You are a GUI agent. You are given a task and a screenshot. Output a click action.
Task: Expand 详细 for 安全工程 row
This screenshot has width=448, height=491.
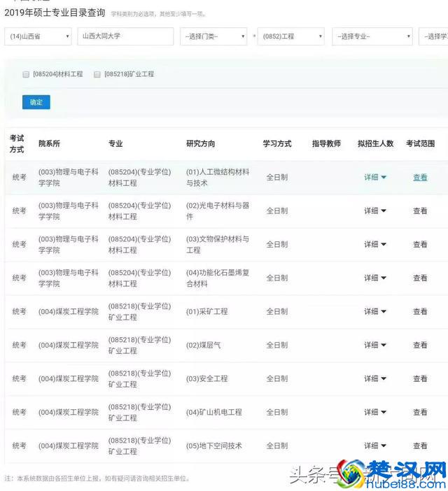click(x=375, y=378)
